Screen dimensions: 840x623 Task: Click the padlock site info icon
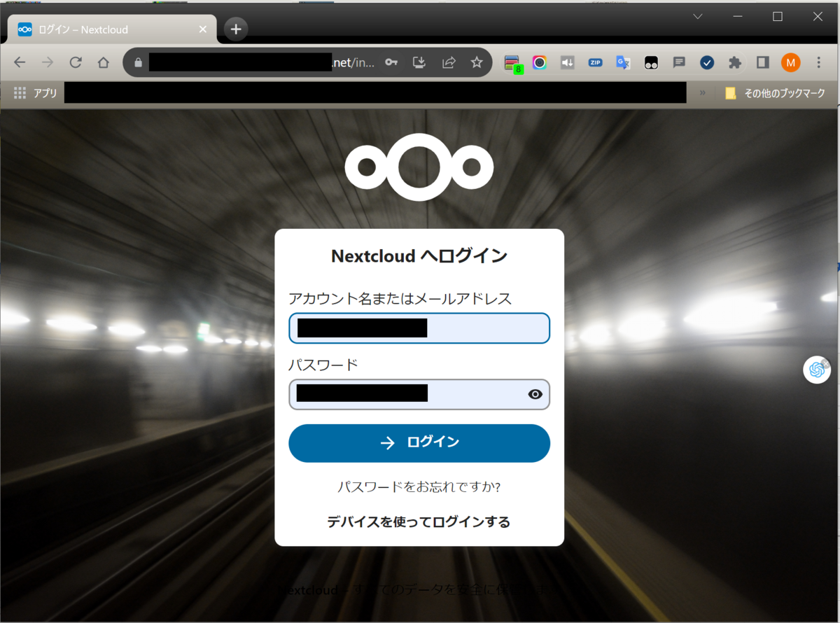(x=138, y=62)
